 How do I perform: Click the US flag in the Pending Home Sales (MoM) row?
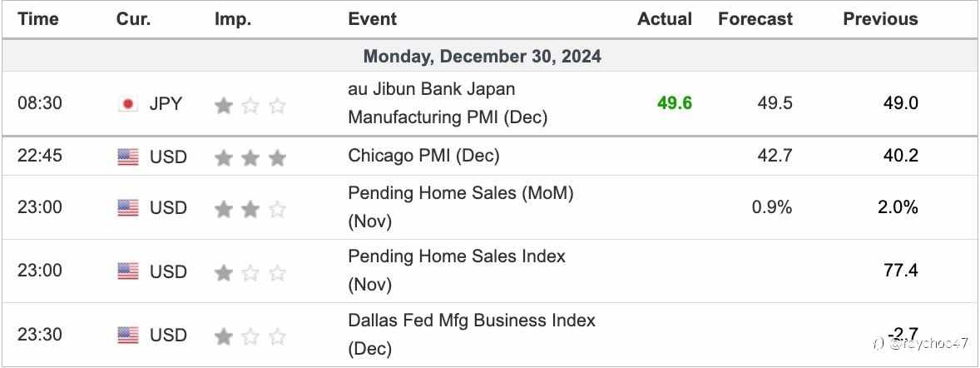[128, 207]
